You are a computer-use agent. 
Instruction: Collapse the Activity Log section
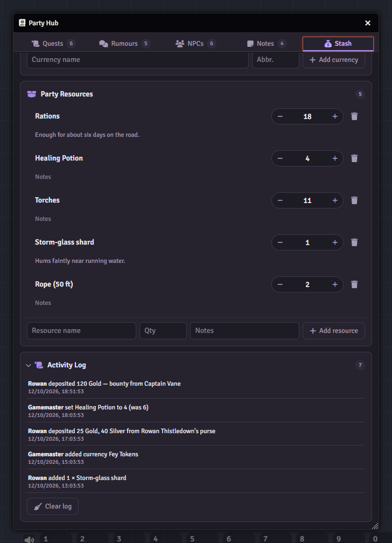pos(29,365)
